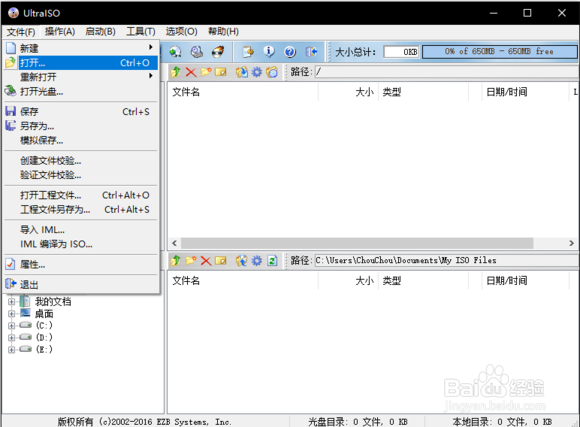Sort local list by 类型 column header

(423, 281)
